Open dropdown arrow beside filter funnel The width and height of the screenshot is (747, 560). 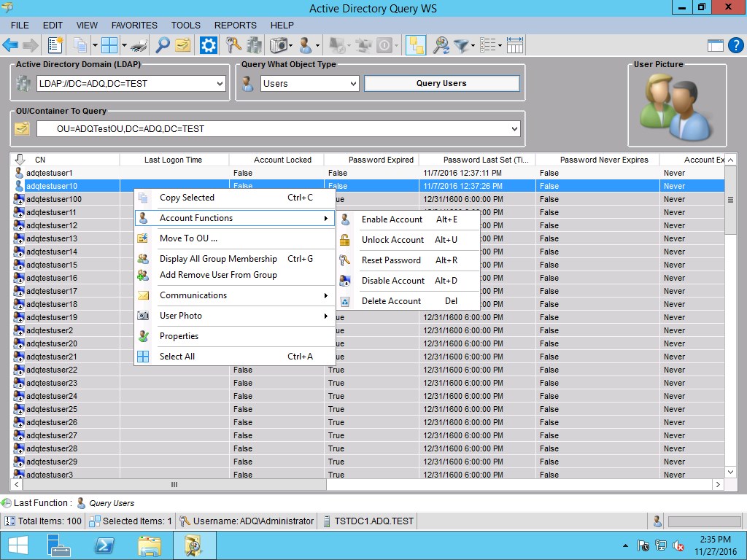click(x=473, y=46)
